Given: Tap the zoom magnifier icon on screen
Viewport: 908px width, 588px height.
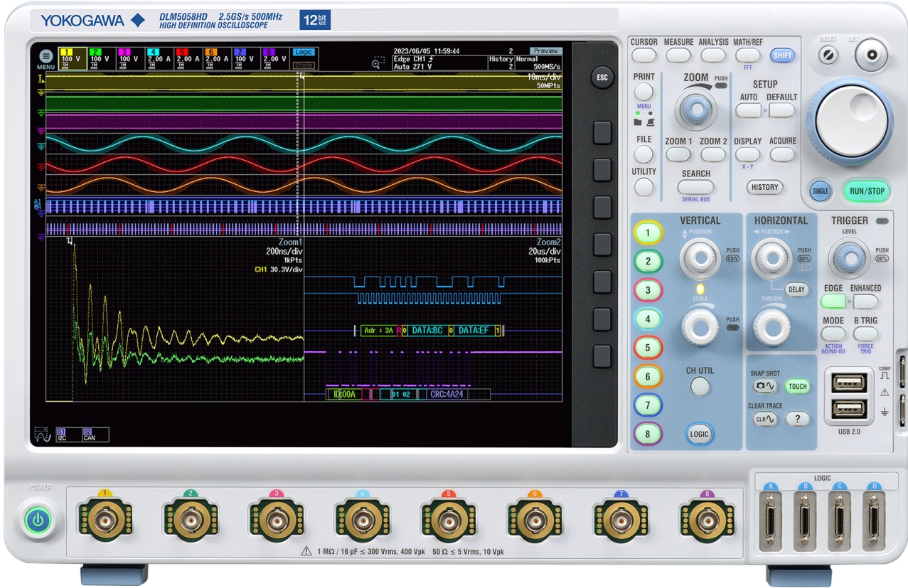Looking at the screenshot, I should click(x=377, y=64).
